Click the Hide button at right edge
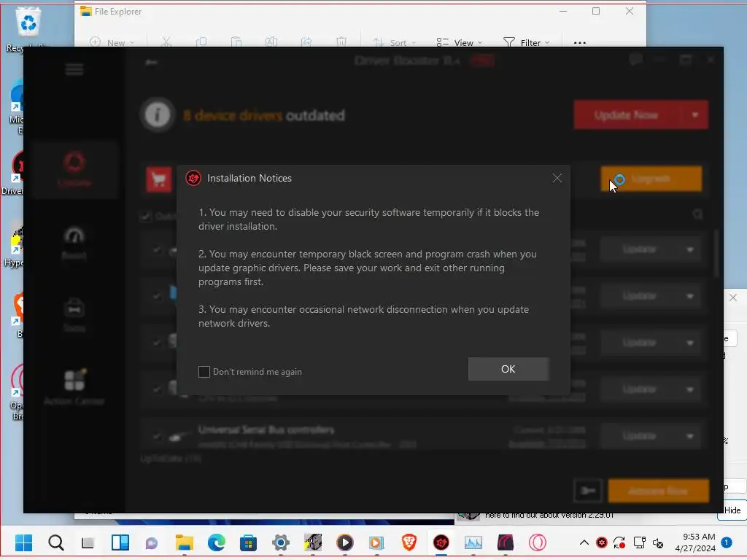Viewport: 747px width, 560px height. coord(732,510)
